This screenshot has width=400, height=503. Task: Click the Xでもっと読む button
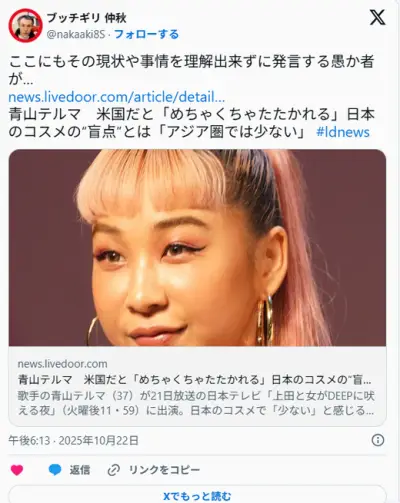[x=197, y=495]
